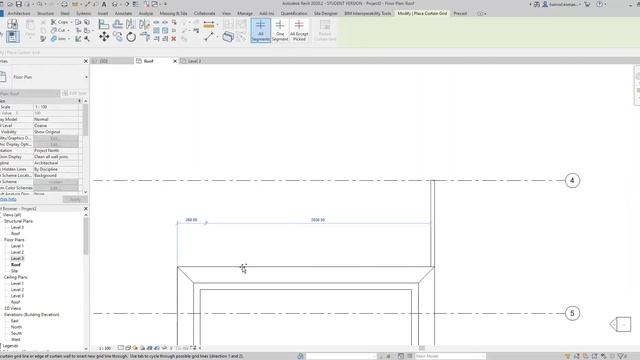The image size is (640, 360).
Task: Click the Help question mark icon
Action: point(599,4)
